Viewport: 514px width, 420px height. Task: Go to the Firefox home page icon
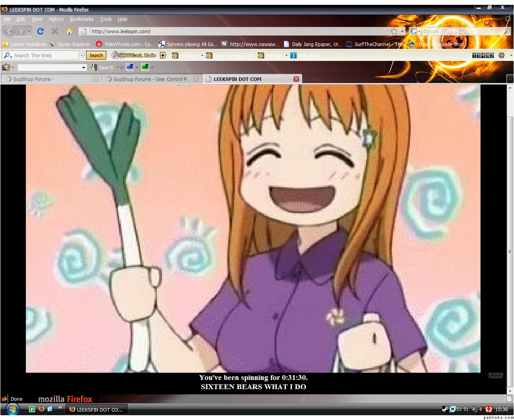pos(69,31)
